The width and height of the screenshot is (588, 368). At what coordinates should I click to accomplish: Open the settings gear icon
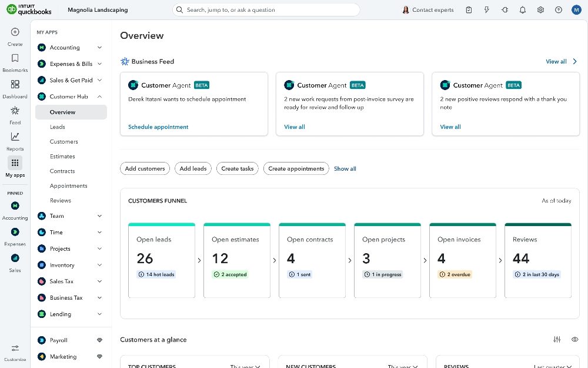click(x=540, y=10)
